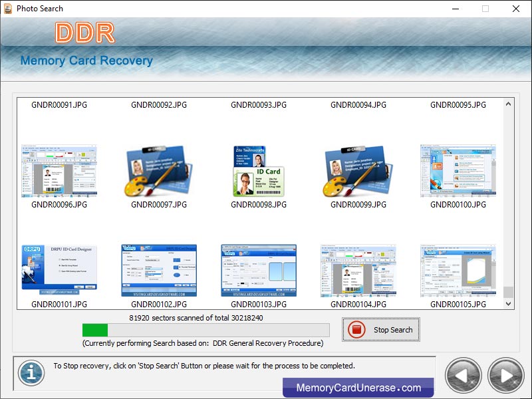Click the sectors scanned progress bar
The height and width of the screenshot is (399, 532).
coord(206,329)
